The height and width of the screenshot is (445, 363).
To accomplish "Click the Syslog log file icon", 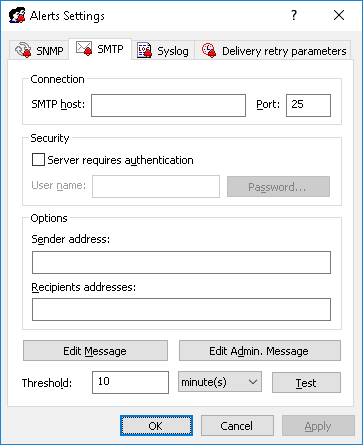I will pyautogui.click(x=144, y=51).
